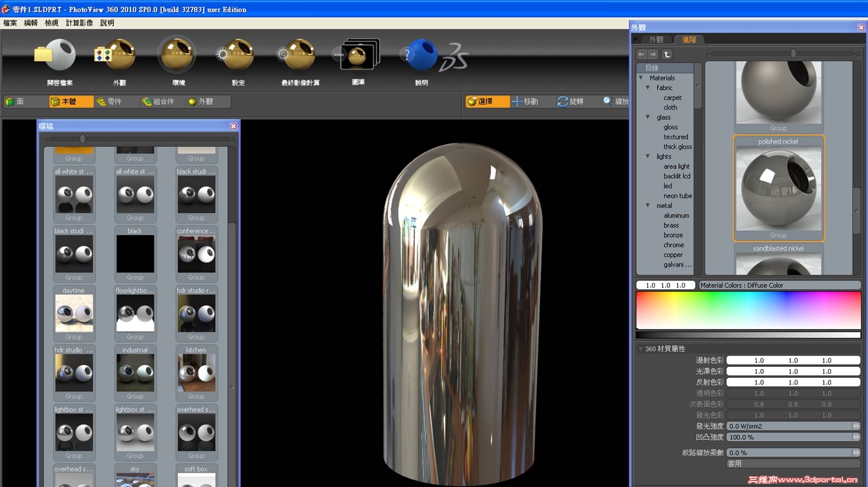This screenshot has width=868, height=487.
Task: Select the polished nickel material thumbnail
Action: point(778,188)
